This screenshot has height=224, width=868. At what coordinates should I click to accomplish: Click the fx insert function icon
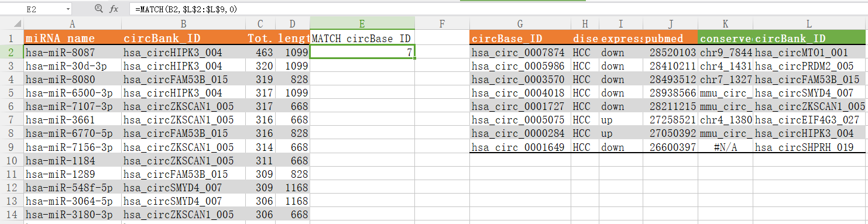click(114, 9)
